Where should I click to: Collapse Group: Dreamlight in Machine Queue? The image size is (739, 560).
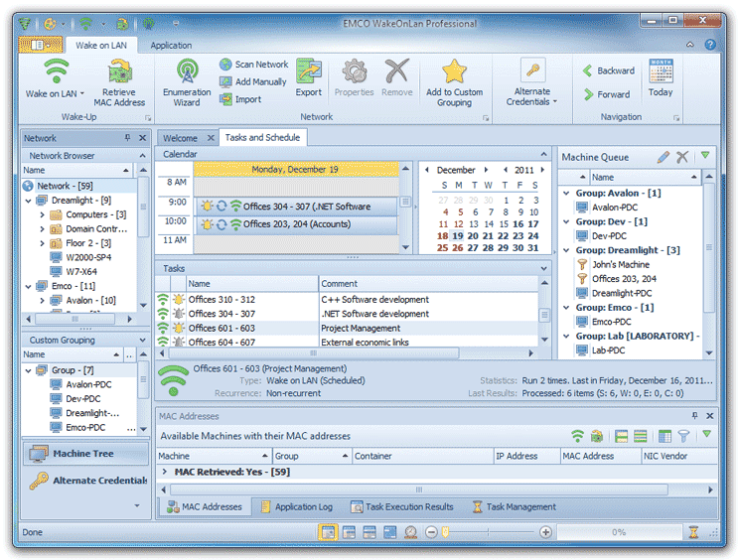click(565, 250)
